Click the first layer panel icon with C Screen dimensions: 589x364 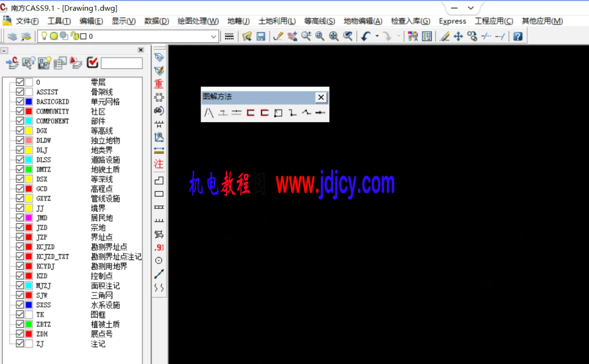pos(12,63)
